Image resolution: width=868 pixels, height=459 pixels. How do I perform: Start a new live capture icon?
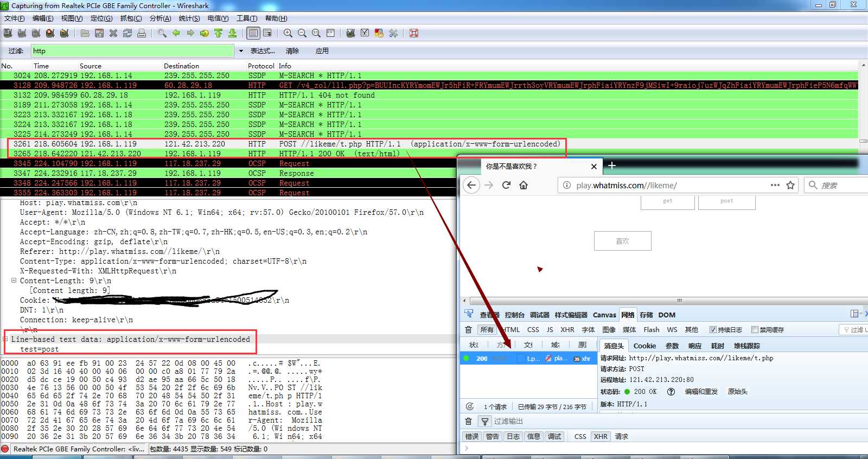click(36, 33)
